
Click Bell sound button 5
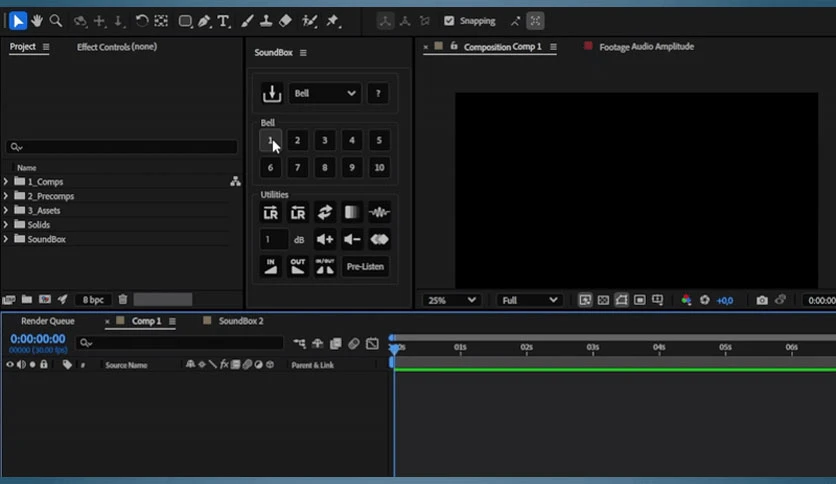click(379, 140)
